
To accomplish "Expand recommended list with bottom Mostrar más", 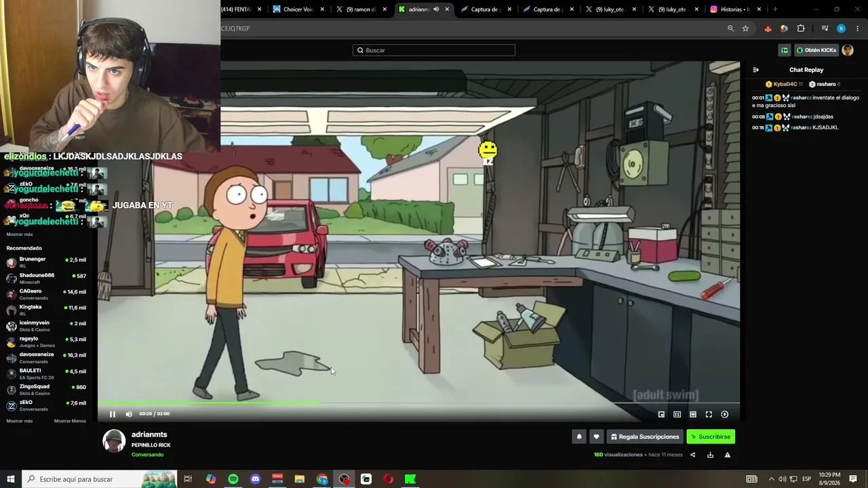I will (20, 421).
